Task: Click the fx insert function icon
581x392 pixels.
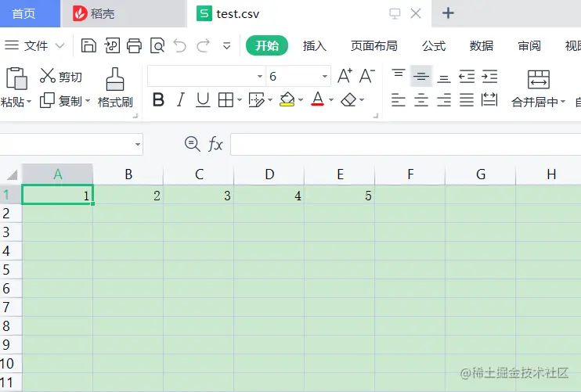Action: (x=215, y=144)
